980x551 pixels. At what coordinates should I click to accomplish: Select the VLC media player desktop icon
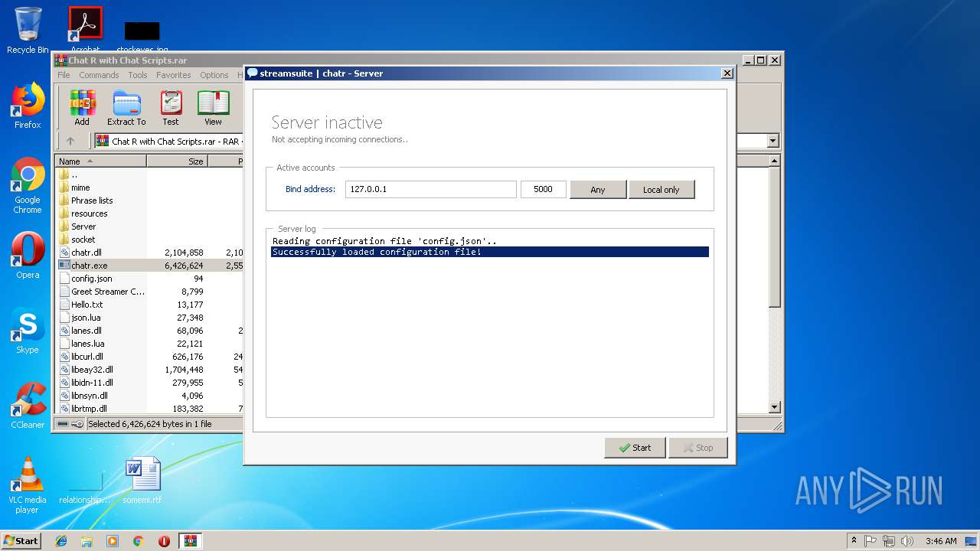pyautogui.click(x=28, y=485)
